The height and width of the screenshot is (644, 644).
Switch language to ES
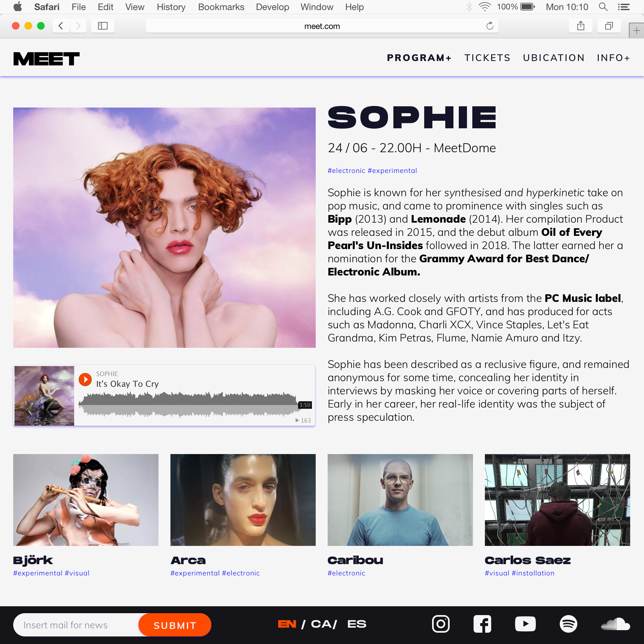357,624
